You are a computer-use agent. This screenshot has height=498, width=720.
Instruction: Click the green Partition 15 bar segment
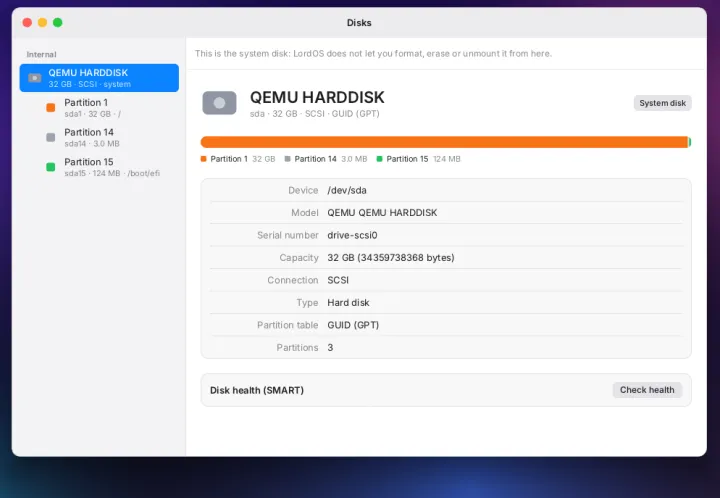pos(690,142)
